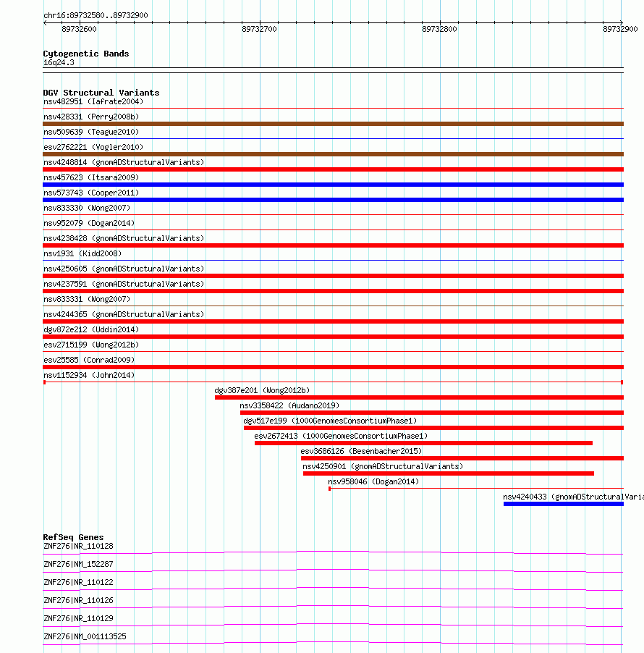This screenshot has width=644, height=653.
Task: Click red bar under esv2672413
Action: (x=423, y=443)
